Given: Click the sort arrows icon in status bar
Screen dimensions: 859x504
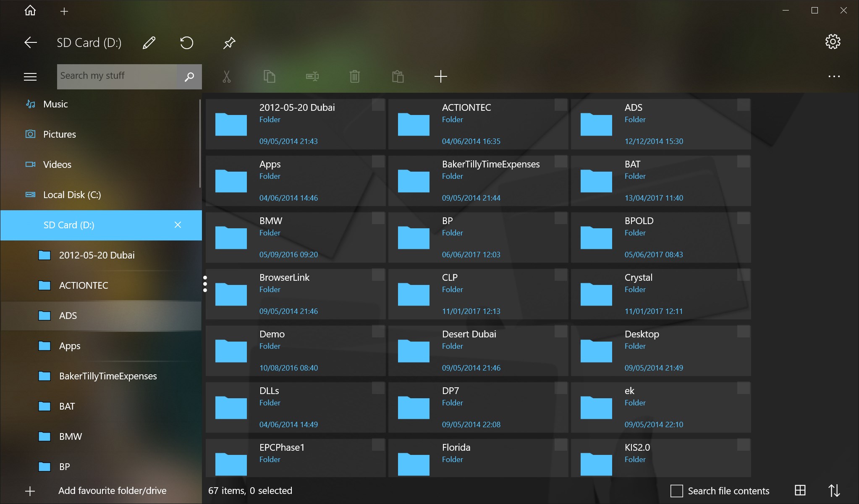Looking at the screenshot, I should point(834,490).
